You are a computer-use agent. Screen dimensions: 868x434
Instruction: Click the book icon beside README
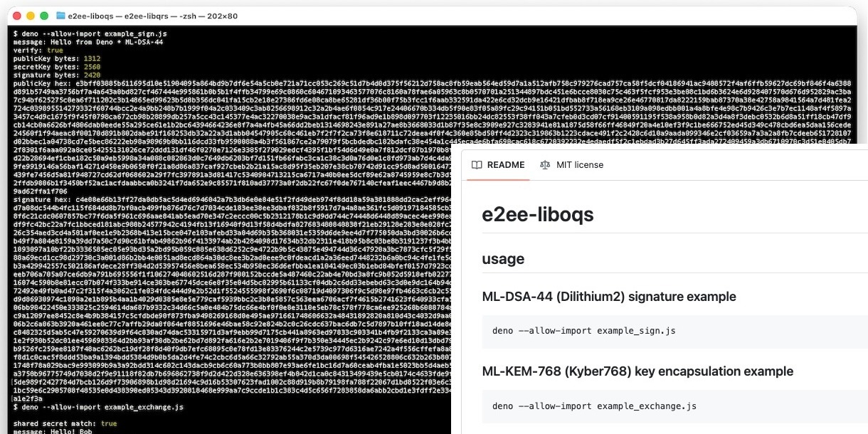tap(476, 165)
